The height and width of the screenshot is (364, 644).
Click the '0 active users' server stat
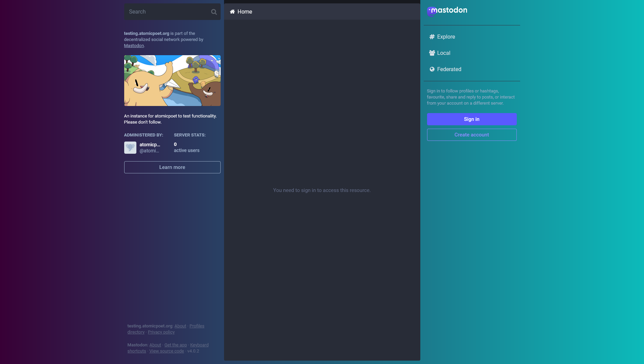[187, 147]
